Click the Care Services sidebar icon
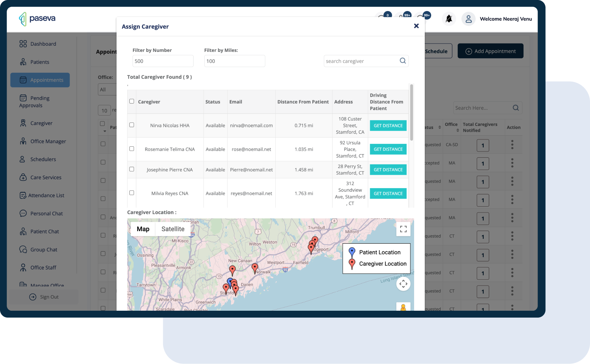The height and width of the screenshot is (364, 590). click(x=23, y=177)
